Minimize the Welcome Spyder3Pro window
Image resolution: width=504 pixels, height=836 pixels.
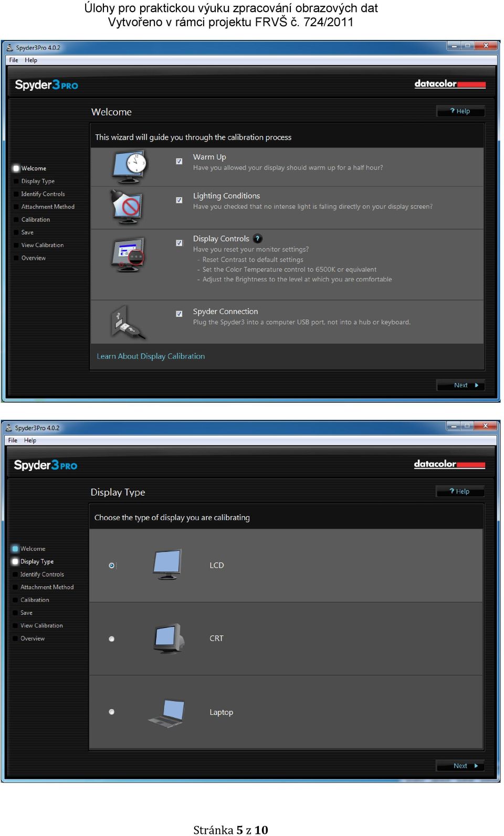click(x=454, y=46)
